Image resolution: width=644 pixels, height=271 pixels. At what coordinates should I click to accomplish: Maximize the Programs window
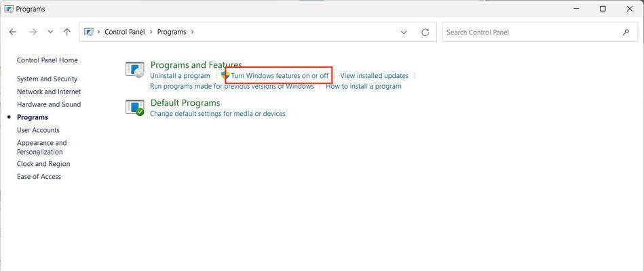coord(603,9)
